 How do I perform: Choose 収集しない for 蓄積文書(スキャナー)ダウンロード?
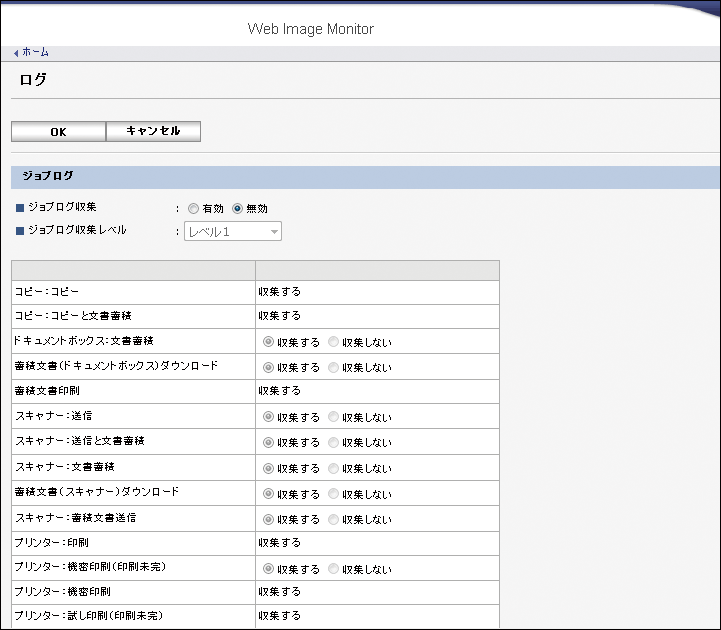click(334, 494)
